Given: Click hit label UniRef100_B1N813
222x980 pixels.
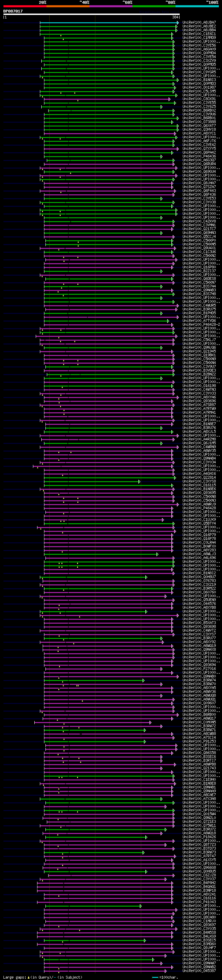Looking at the screenshot, I should [x=199, y=80].
